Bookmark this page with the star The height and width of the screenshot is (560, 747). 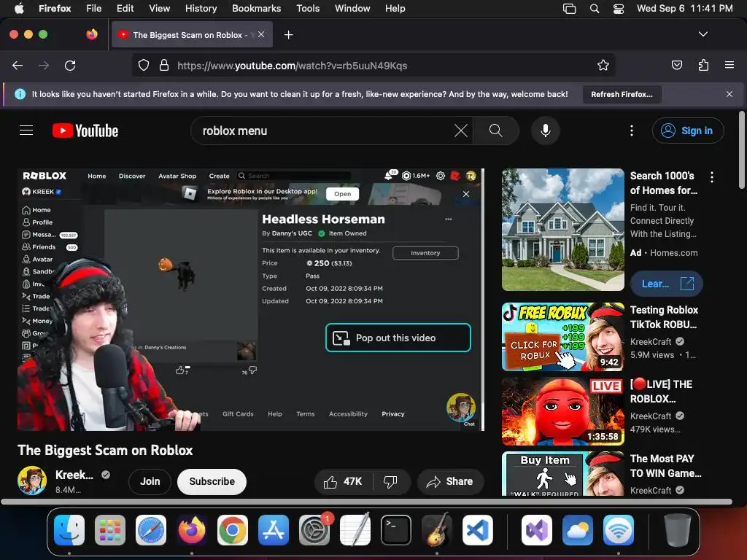click(603, 66)
